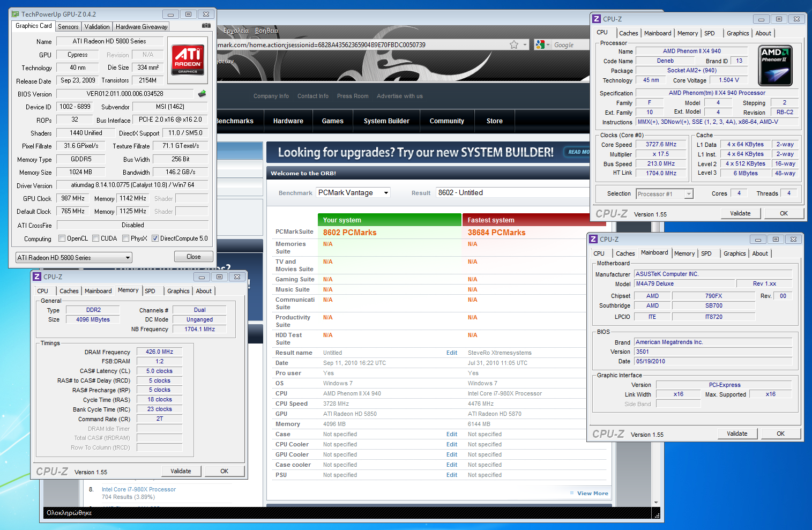Screen dimensions: 812x530
Task: Open the System Builder navigation item
Action: coord(386,121)
